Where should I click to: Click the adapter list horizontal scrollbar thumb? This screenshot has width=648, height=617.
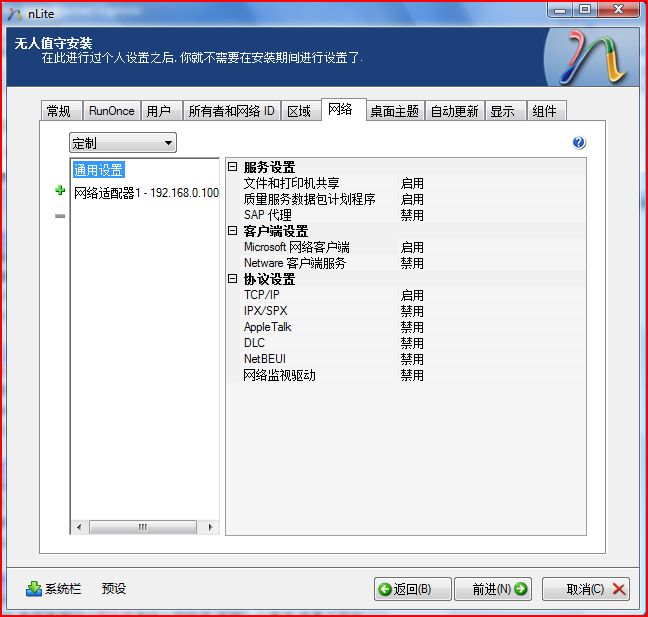[143, 527]
